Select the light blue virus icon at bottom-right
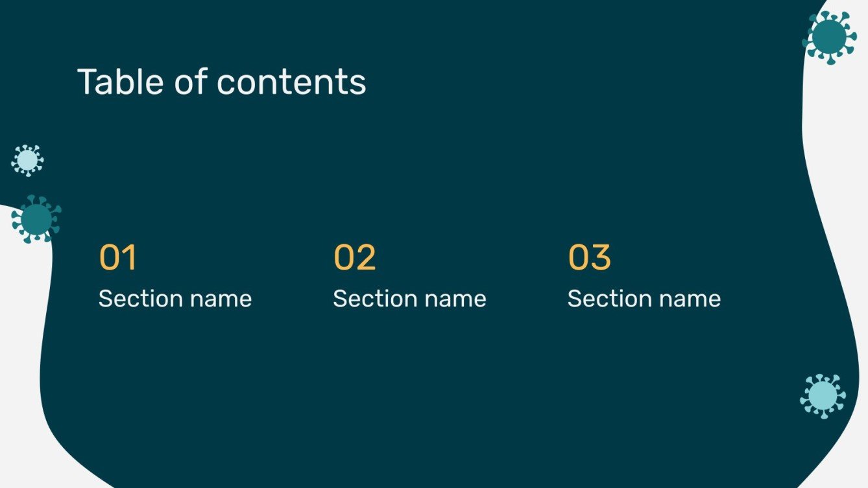The height and width of the screenshot is (488, 868). [x=823, y=395]
